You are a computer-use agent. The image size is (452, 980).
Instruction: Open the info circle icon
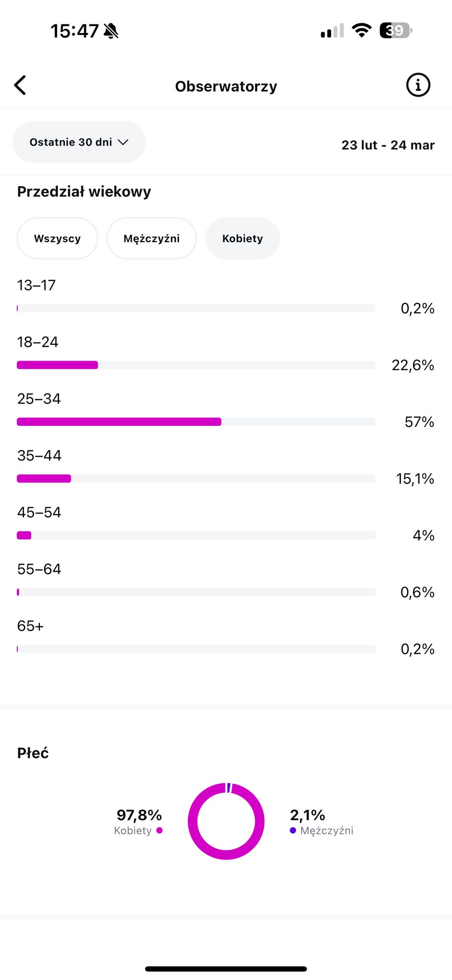(x=418, y=85)
